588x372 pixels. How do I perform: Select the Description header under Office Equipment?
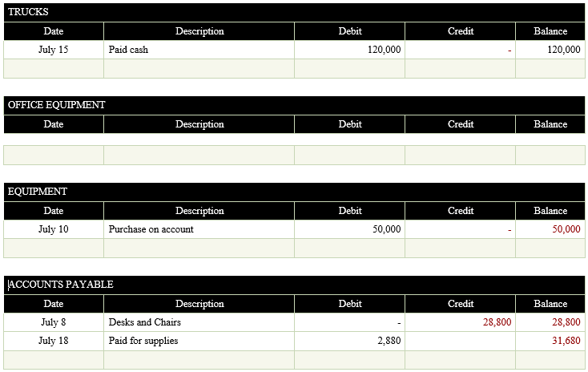pyautogui.click(x=199, y=124)
